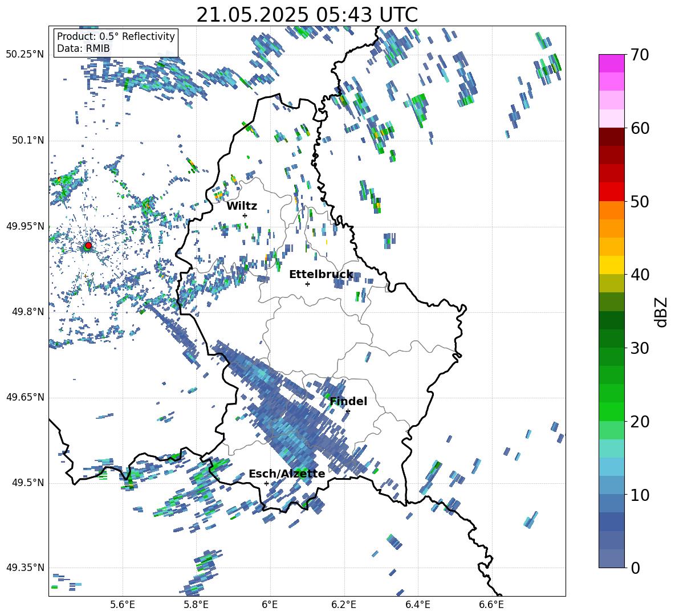Screen dimensions: 675x616
Task: Click the dBZ colorbar label
Action: (662, 312)
